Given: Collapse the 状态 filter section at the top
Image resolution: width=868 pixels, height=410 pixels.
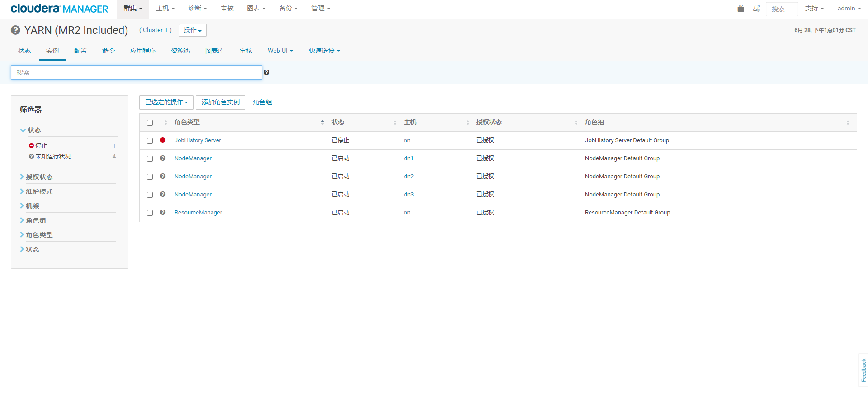Looking at the screenshot, I should [31, 130].
